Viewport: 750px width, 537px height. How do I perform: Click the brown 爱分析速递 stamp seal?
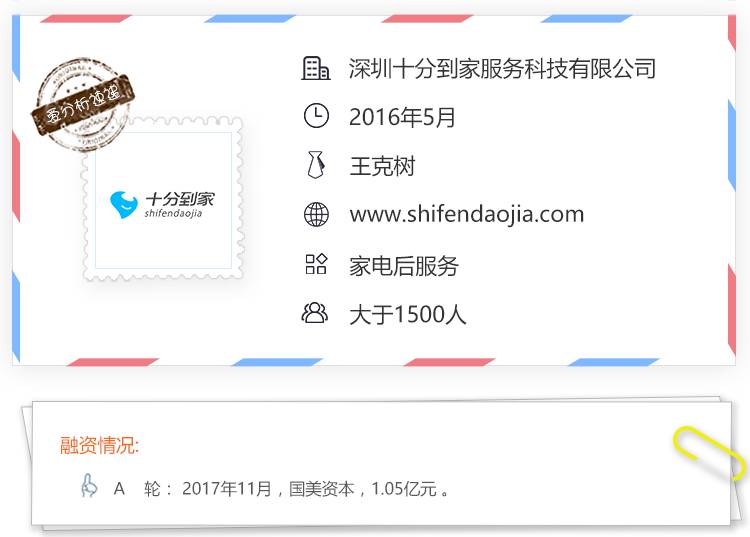point(82,104)
